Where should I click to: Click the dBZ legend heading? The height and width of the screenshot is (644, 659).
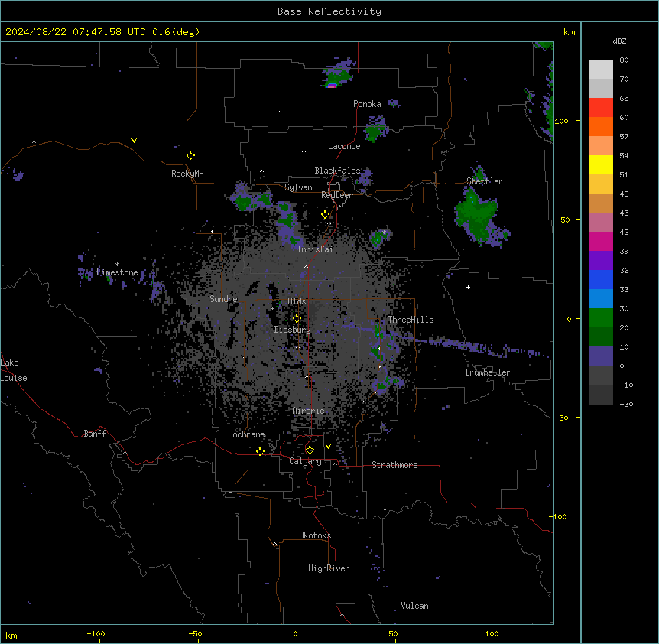point(619,41)
